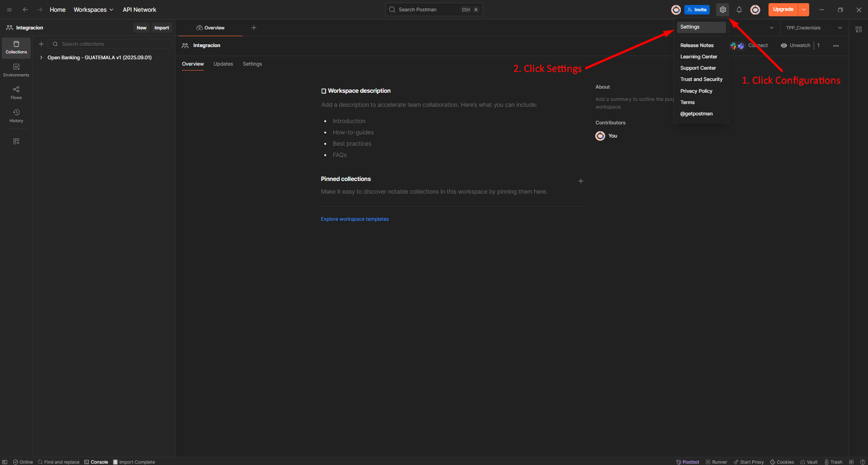Open the Collections sidebar panel
The height and width of the screenshot is (465, 868).
click(16, 47)
